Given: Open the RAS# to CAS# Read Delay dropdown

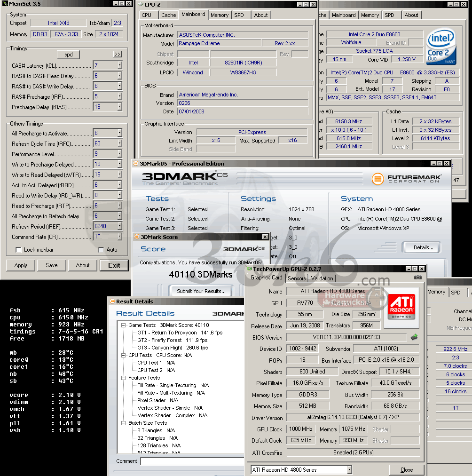Looking at the screenshot, I should [119, 76].
